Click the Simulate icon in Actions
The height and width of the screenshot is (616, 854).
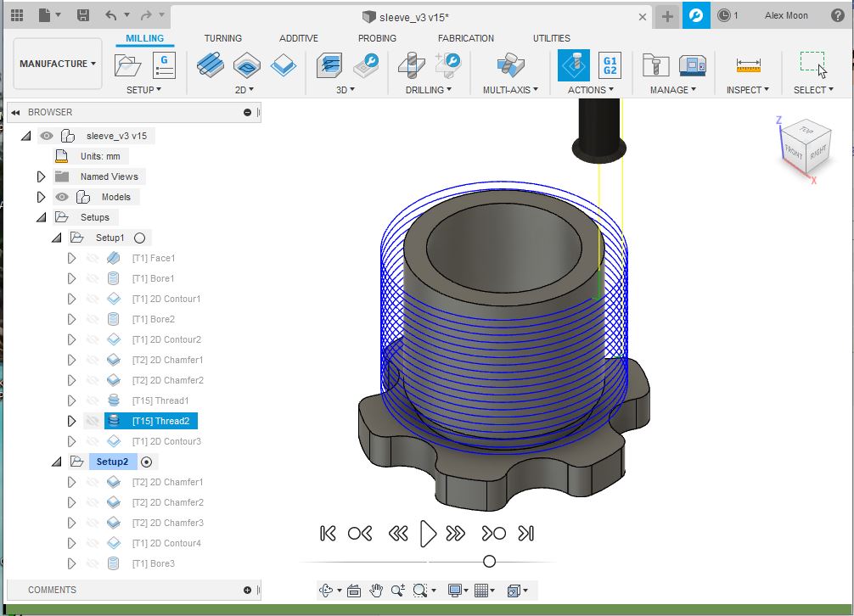click(573, 64)
